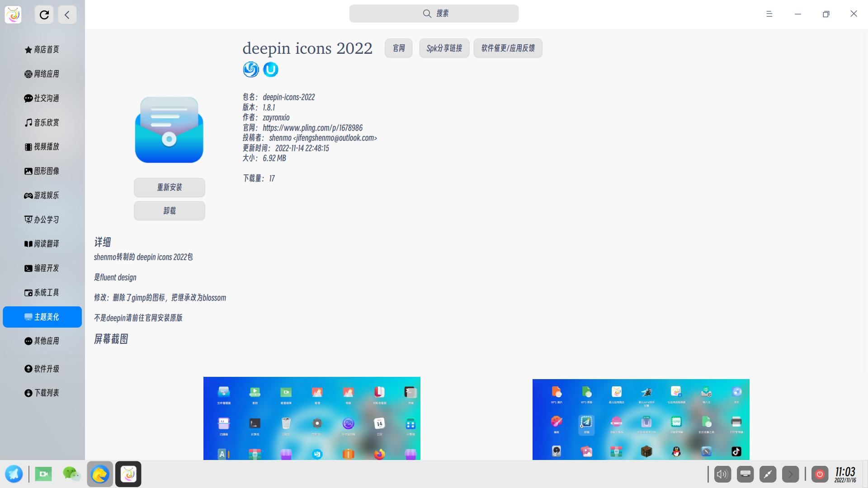Select 系统工具 category in sidebar
Image resolution: width=868 pixels, height=488 pixels.
42,292
